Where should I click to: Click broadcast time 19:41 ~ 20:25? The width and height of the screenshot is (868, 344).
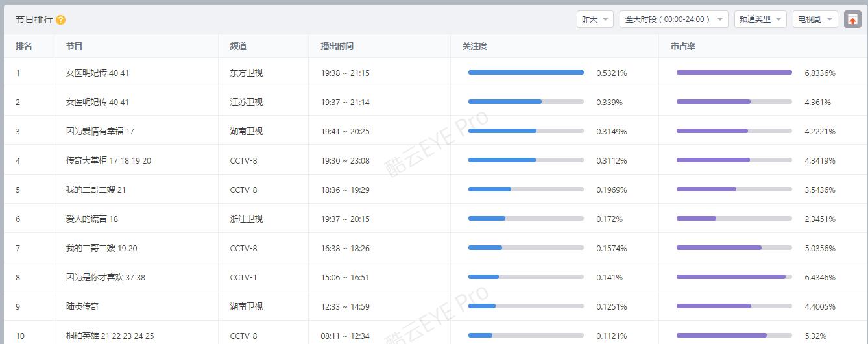pyautogui.click(x=345, y=131)
